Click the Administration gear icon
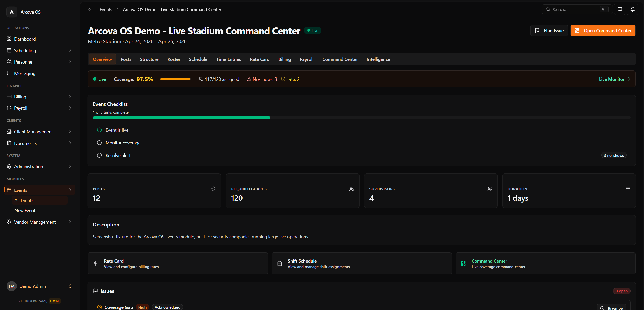This screenshot has width=644, height=310. [9, 166]
